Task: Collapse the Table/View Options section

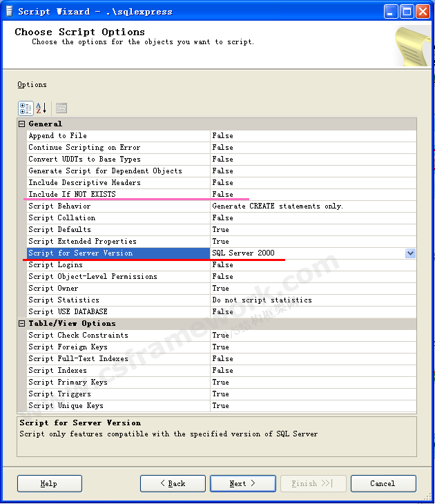Action: coord(21,324)
